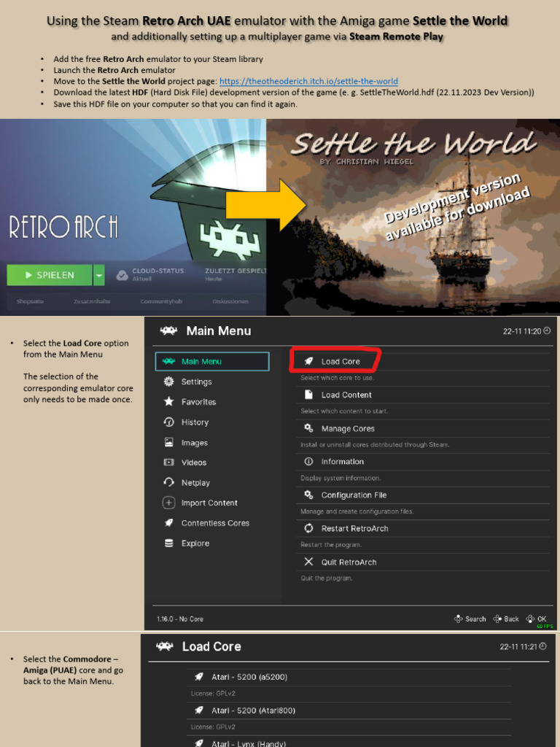Viewport: 560px width, 747px height.
Task: Click the clock icon next to 22-11 11:20
Action: coord(547,330)
